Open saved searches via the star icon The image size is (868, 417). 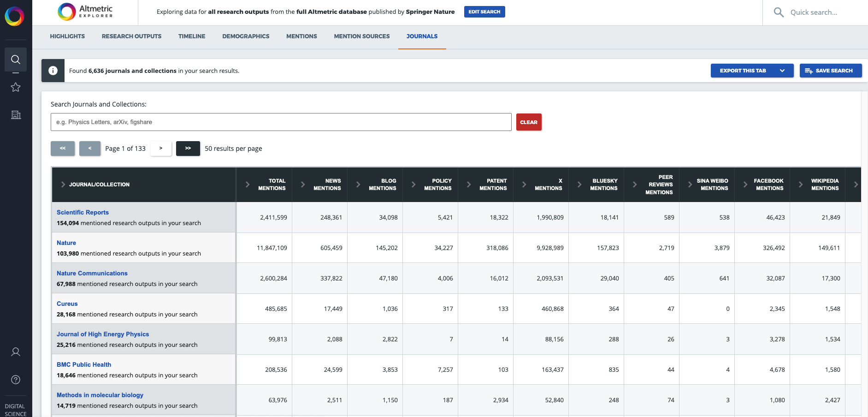[16, 87]
